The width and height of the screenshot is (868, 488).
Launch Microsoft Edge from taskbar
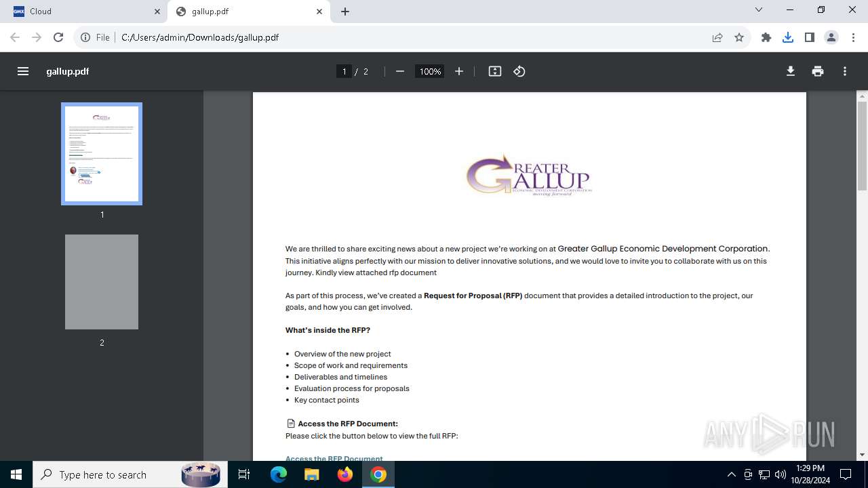click(279, 474)
